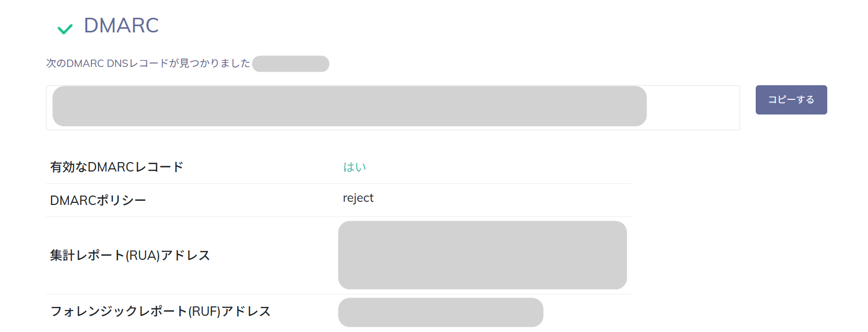Click the redacted RUF address block
The height and width of the screenshot is (332, 868).
pos(440,312)
